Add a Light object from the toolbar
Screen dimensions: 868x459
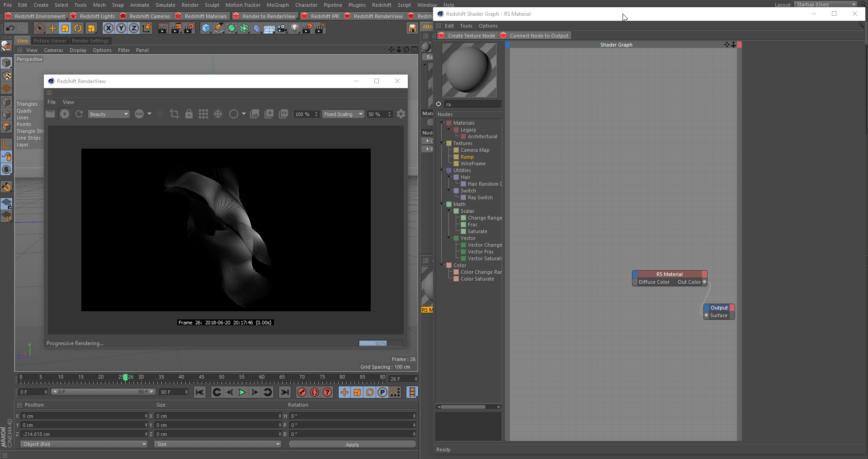[295, 28]
